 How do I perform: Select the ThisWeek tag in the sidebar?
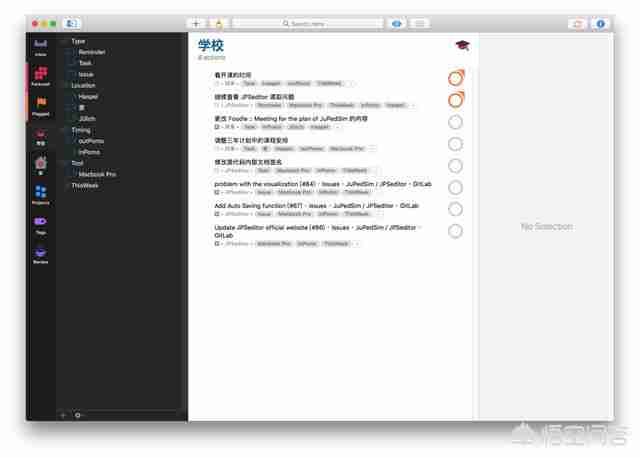click(x=85, y=185)
